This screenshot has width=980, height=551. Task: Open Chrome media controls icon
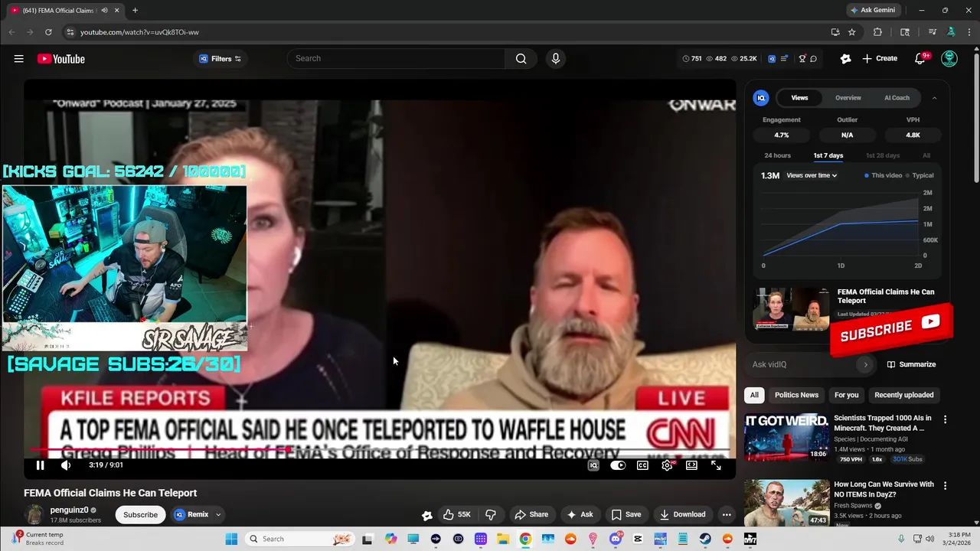coord(933,32)
